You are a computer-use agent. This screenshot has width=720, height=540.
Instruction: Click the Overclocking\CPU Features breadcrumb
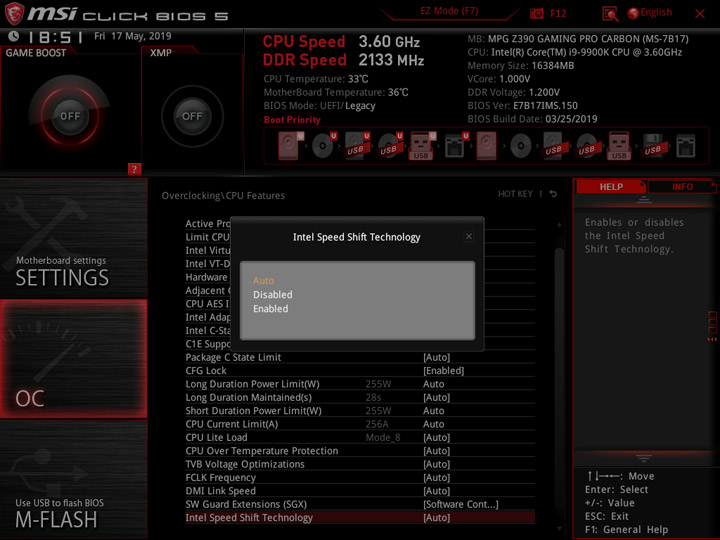[223, 196]
